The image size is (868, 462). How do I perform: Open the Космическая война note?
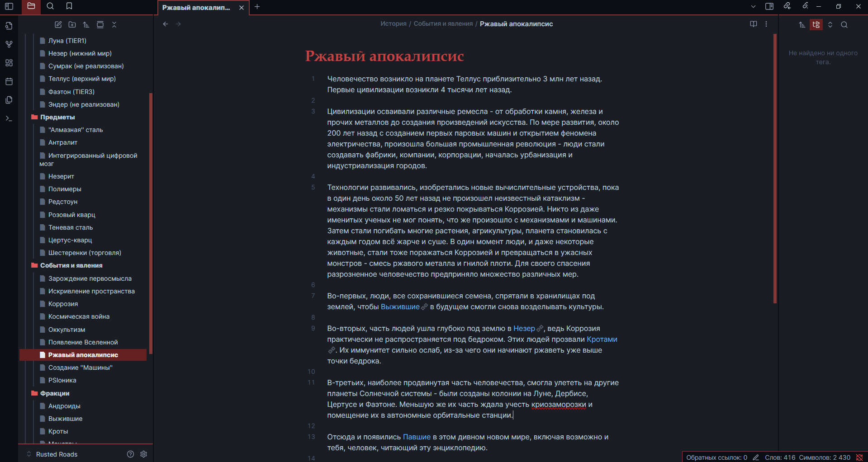79,316
